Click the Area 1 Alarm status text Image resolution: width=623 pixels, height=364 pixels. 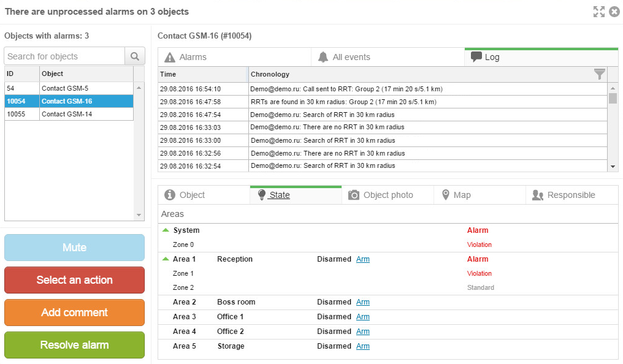tap(478, 259)
